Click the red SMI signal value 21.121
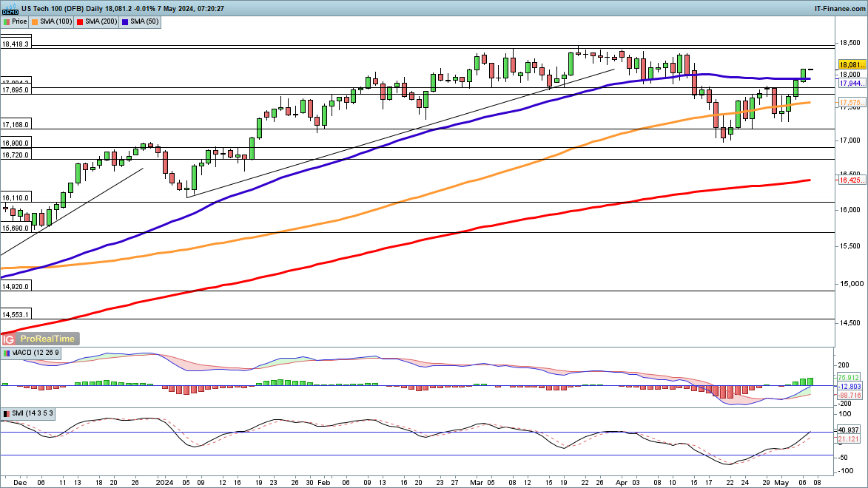This screenshot has height=488, width=868. click(849, 438)
